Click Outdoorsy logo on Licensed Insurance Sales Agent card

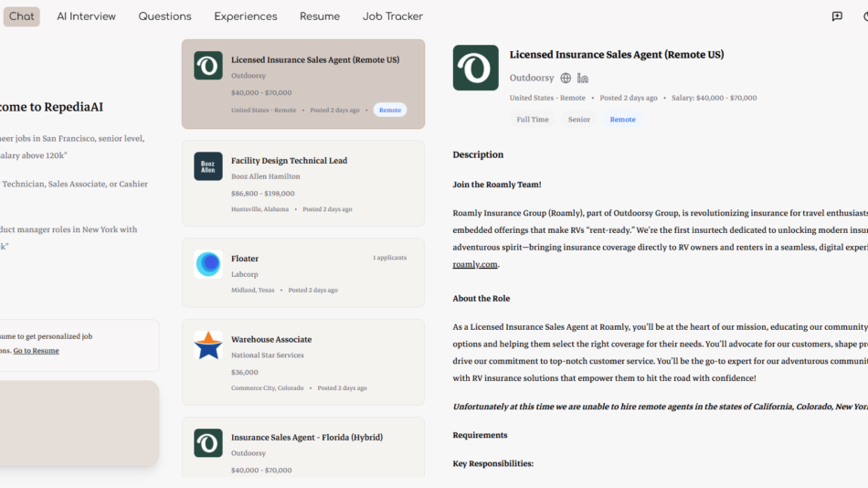208,66
